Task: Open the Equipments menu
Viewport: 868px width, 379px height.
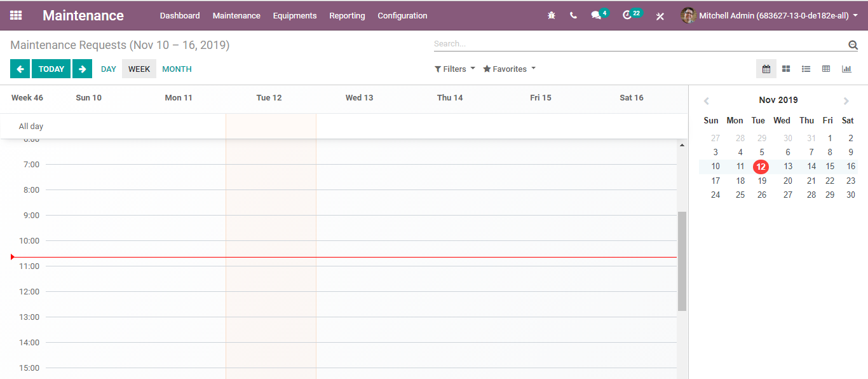Action: click(x=295, y=15)
